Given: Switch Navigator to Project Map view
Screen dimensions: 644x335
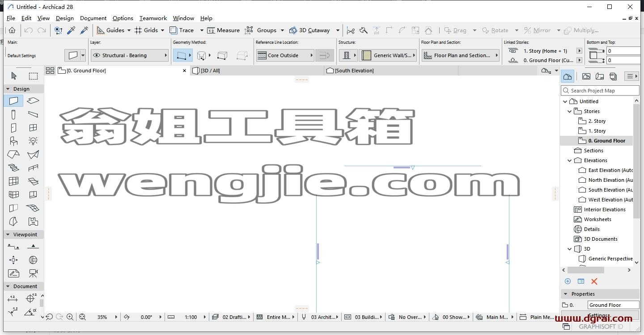Looking at the screenshot, I should pos(568,76).
